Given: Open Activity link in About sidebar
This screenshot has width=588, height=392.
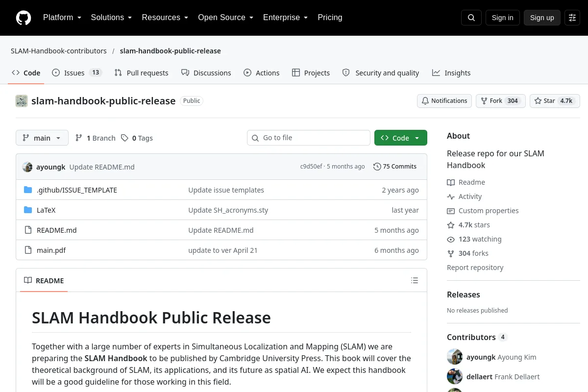Looking at the screenshot, I should 465,196.
